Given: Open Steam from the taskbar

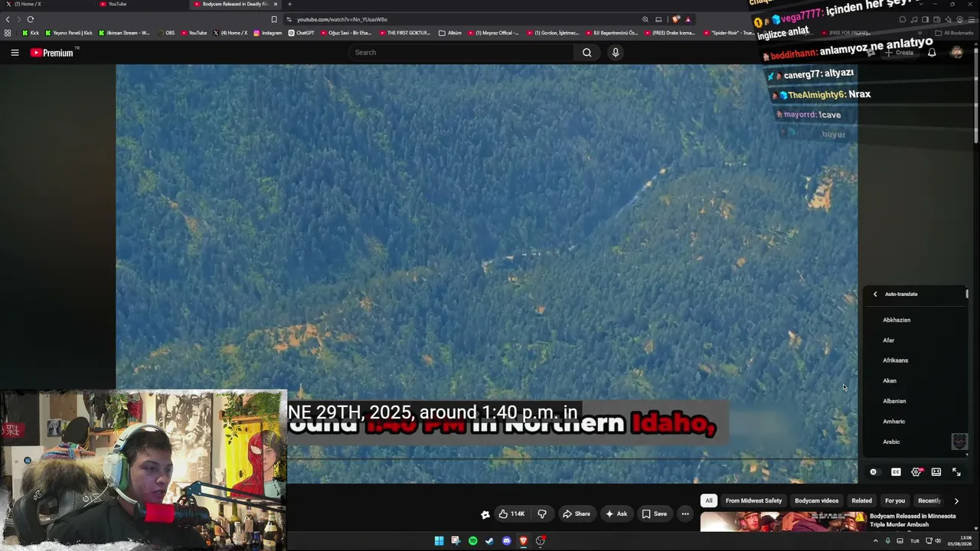Looking at the screenshot, I should pos(489,541).
